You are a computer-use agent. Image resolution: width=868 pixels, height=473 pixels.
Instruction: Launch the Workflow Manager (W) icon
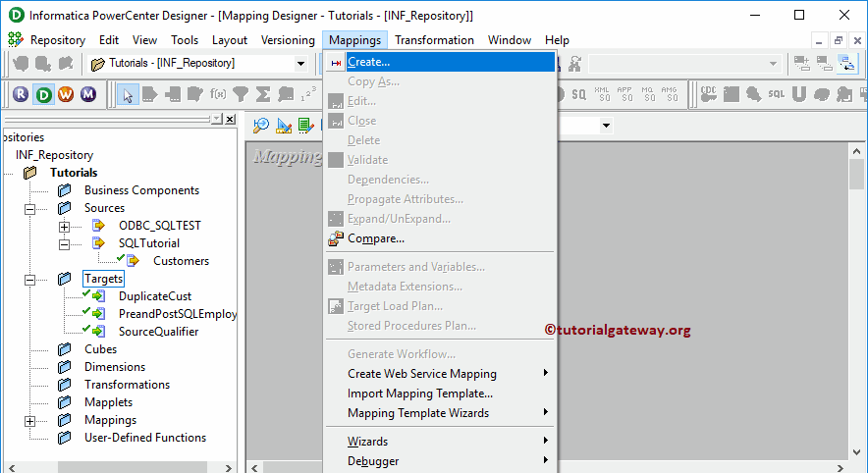click(x=66, y=94)
